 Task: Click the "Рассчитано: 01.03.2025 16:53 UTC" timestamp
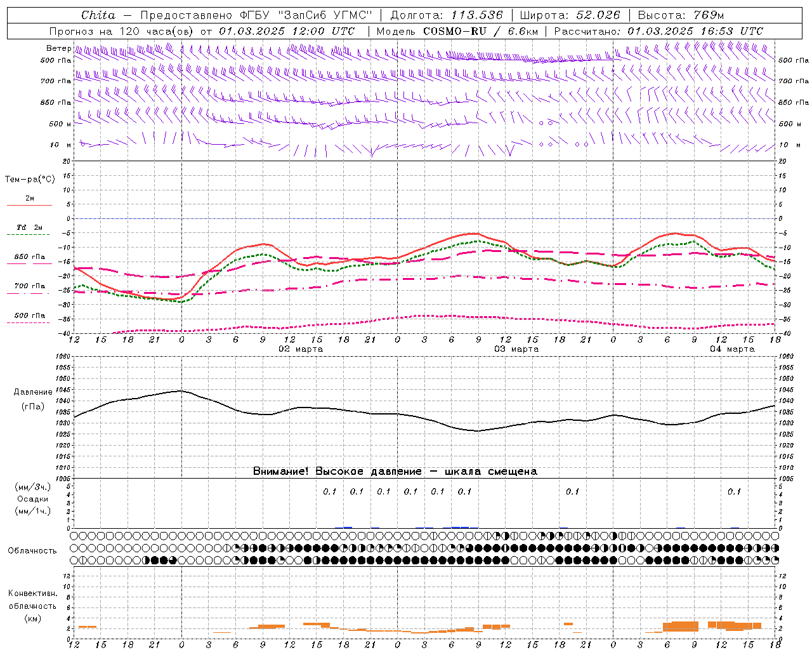tap(658, 30)
